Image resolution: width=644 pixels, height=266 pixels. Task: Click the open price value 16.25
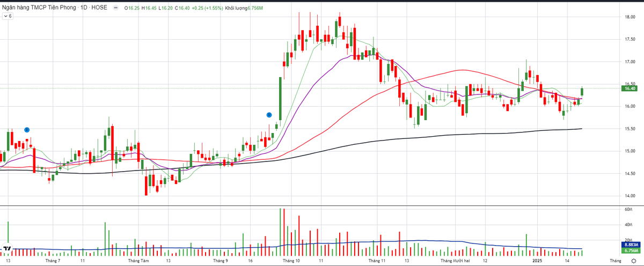(x=133, y=9)
